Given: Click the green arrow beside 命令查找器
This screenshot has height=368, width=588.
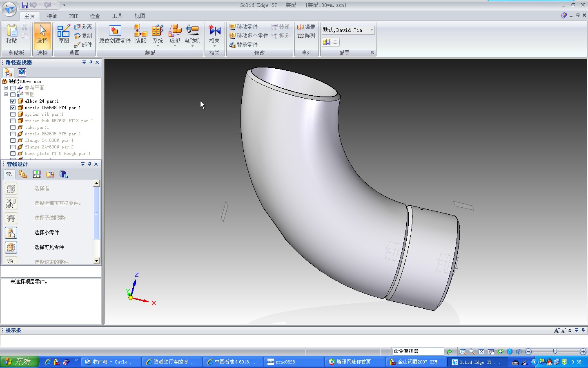Looking at the screenshot, I should [x=449, y=352].
